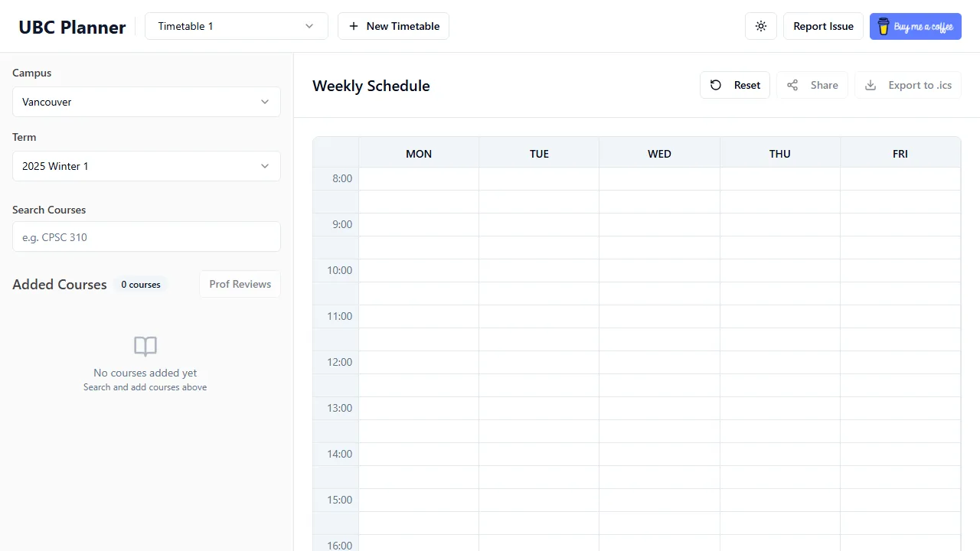
Task: Click the FRI column header
Action: pyautogui.click(x=900, y=153)
